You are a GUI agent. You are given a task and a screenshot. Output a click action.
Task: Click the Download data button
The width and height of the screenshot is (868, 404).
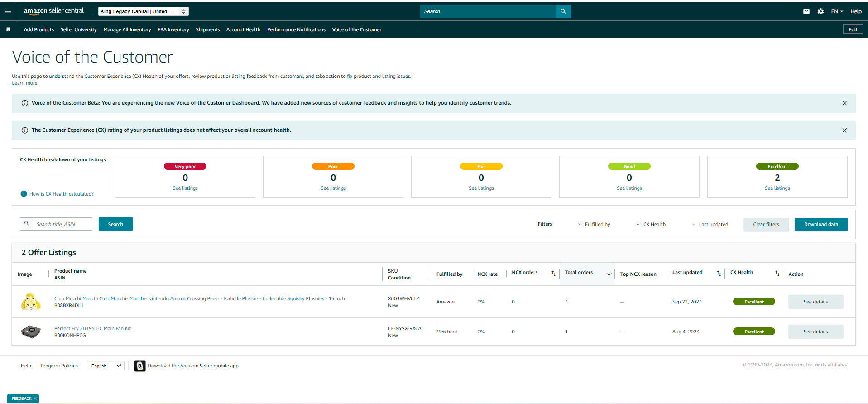821,224
